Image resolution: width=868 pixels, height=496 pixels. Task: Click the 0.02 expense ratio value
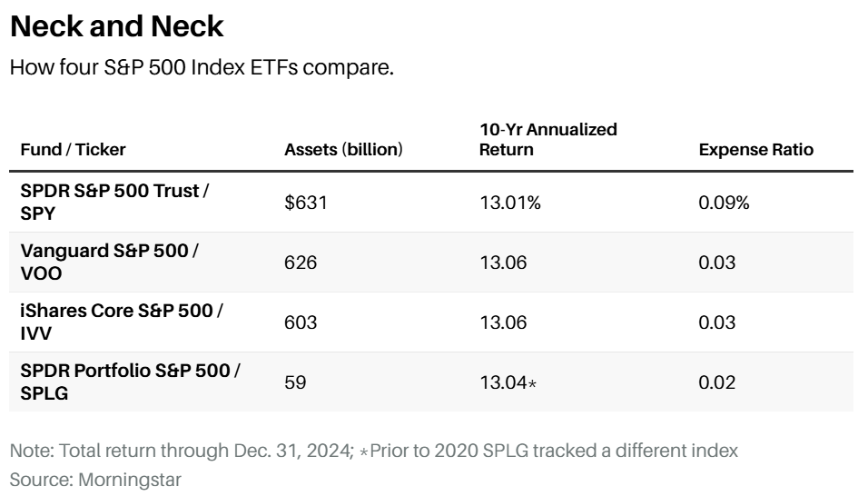(x=716, y=382)
